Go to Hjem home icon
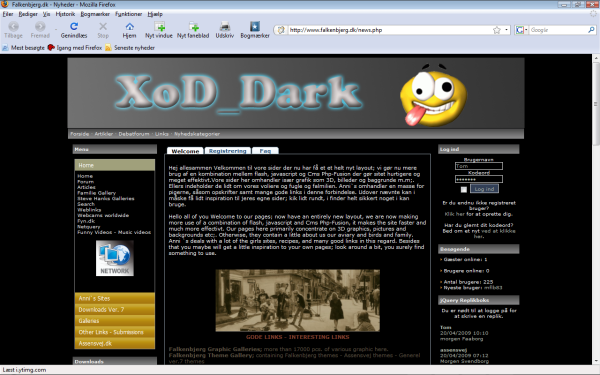600x375 pixels. 129,26
